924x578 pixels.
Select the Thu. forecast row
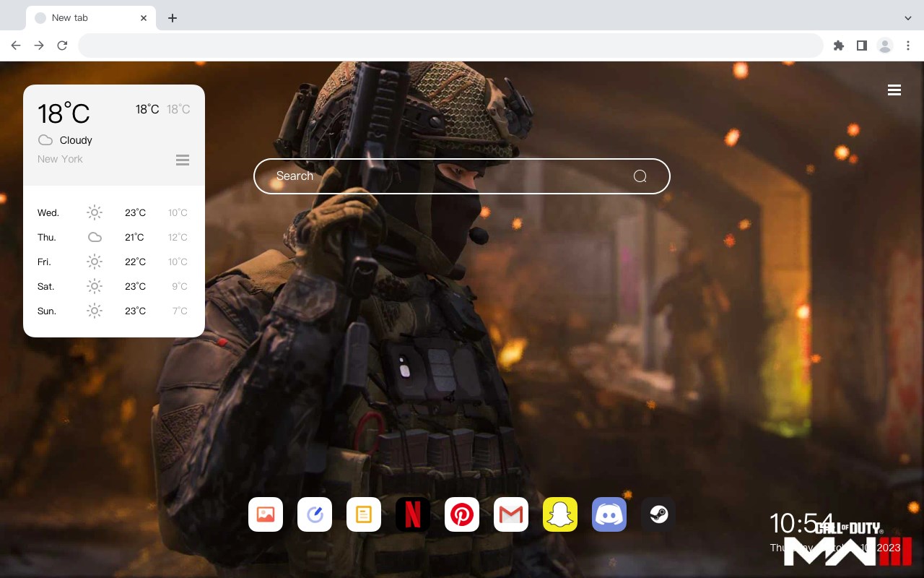click(114, 237)
